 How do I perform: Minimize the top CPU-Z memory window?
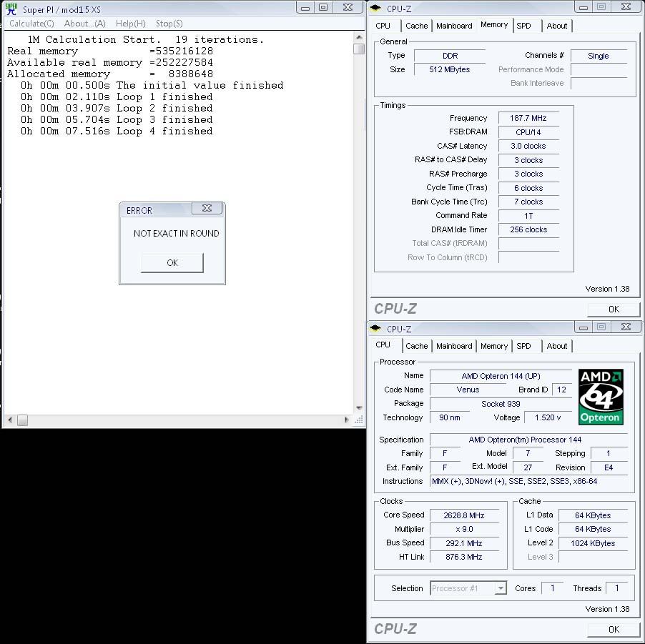click(x=584, y=7)
